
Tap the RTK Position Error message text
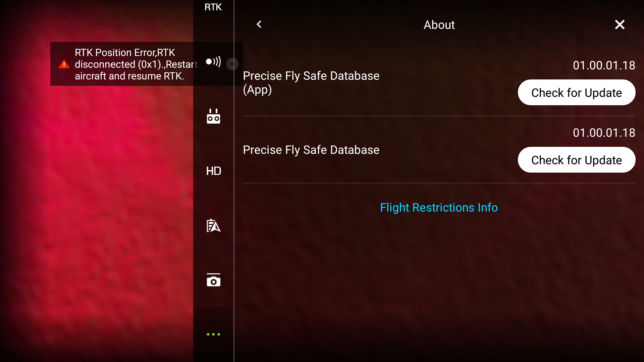(x=136, y=64)
